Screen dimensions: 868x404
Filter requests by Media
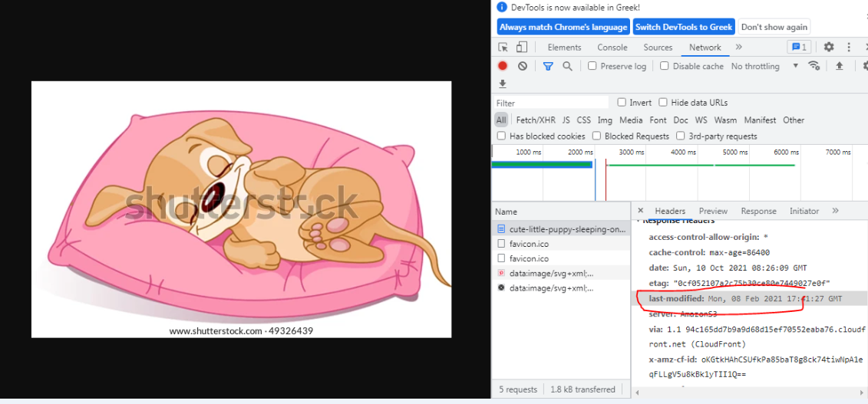coord(631,120)
